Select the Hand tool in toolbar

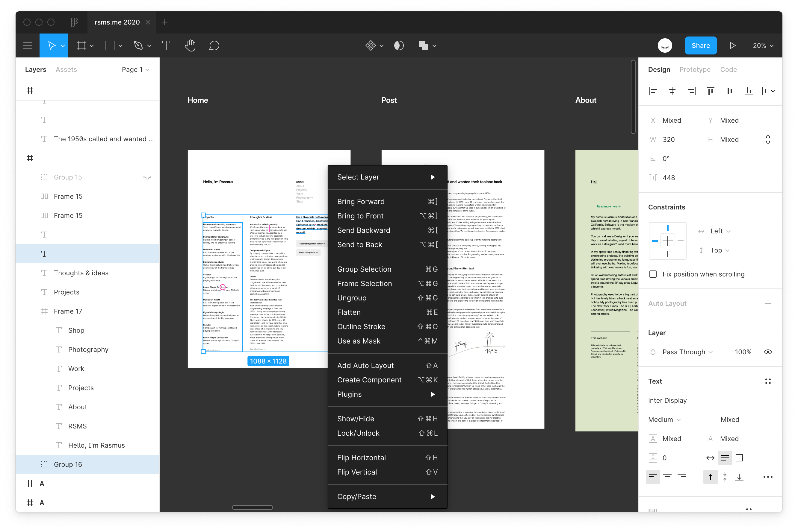click(x=191, y=45)
